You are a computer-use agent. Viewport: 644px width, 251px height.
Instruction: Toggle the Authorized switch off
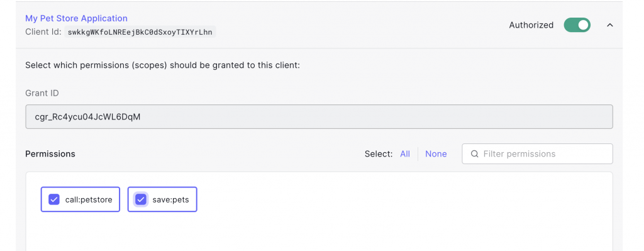coord(577,25)
